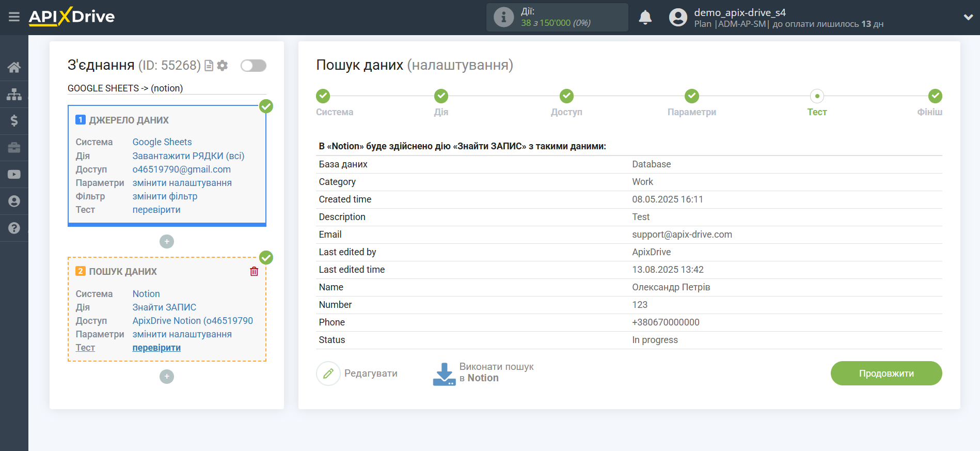The height and width of the screenshot is (451, 980).
Task: Click source перевірити test link
Action: point(156,210)
